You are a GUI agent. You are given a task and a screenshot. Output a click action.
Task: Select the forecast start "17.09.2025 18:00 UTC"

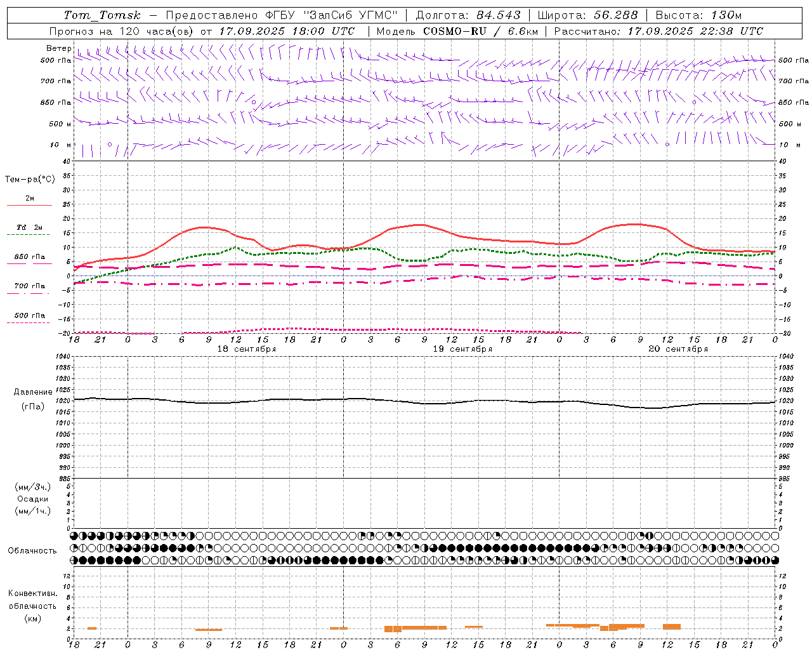(287, 31)
